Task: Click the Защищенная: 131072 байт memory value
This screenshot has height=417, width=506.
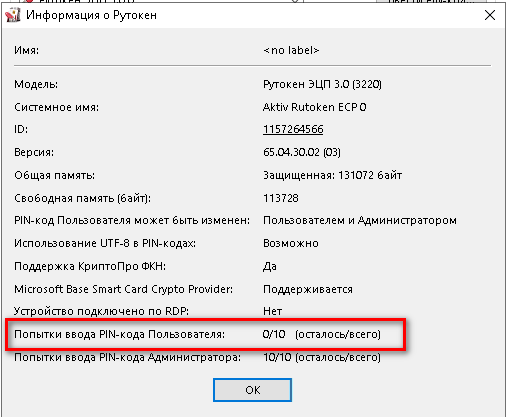Action: [332, 175]
